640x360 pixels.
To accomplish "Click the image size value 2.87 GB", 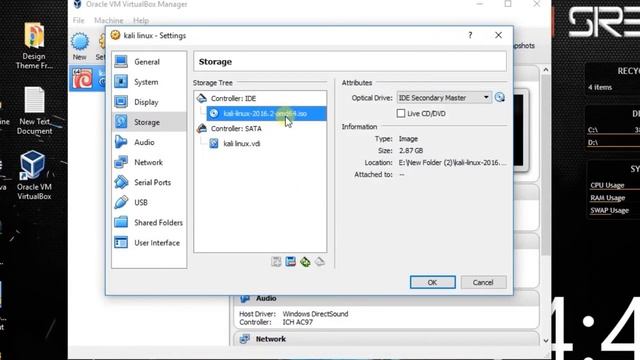I will [411, 151].
